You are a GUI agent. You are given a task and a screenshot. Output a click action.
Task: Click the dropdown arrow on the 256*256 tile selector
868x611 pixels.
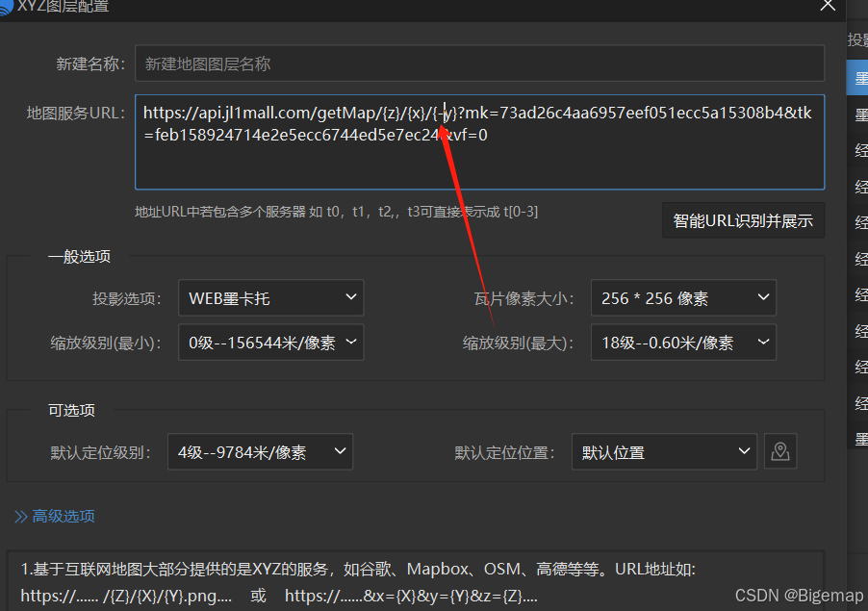[763, 298]
